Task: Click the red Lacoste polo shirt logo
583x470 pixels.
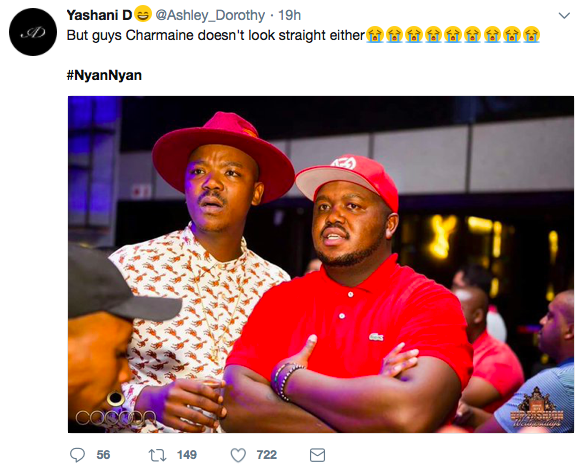Action: [376, 337]
